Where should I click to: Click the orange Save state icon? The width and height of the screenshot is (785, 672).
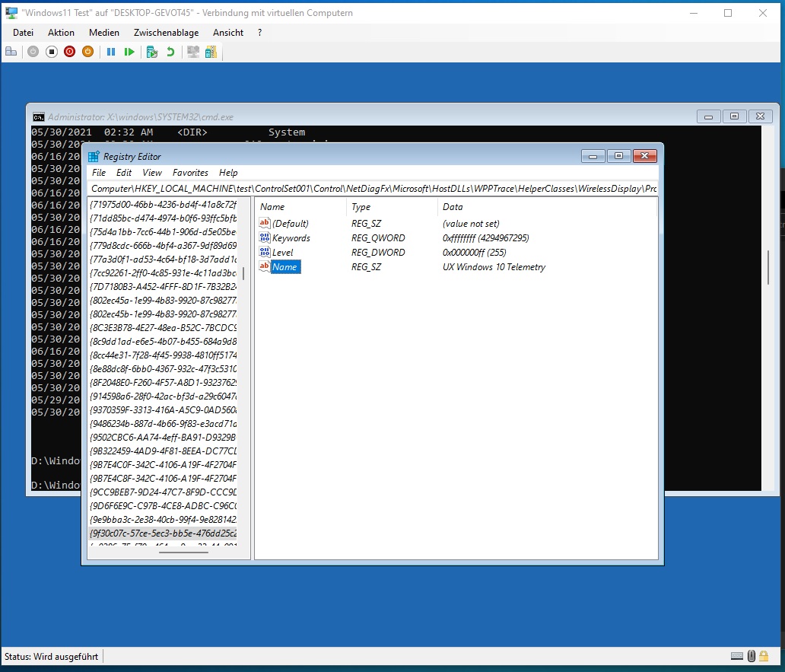point(87,52)
